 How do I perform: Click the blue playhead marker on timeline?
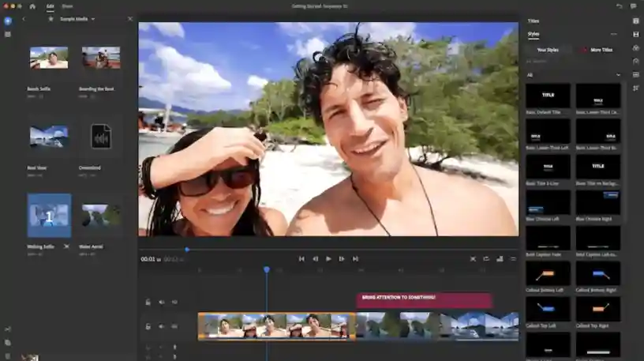267,269
